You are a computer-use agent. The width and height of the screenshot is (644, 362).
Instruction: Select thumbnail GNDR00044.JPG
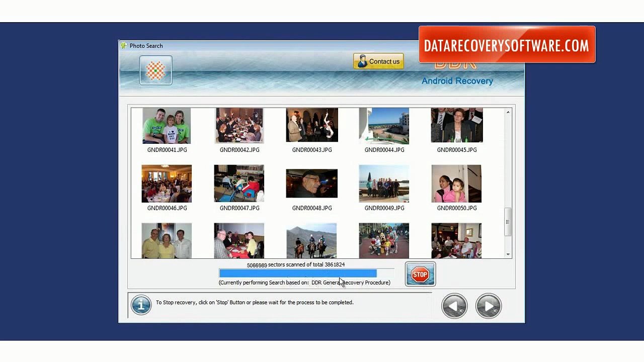click(384, 126)
